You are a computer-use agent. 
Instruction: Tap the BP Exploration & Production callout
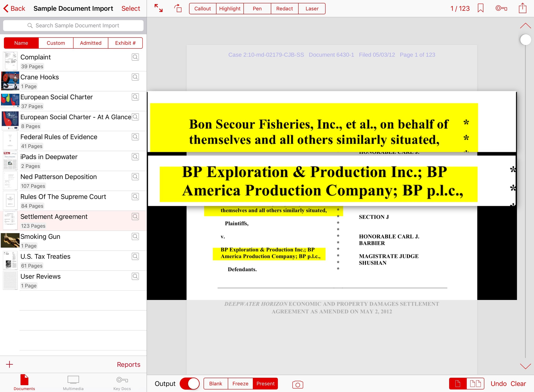pyautogui.click(x=332, y=181)
